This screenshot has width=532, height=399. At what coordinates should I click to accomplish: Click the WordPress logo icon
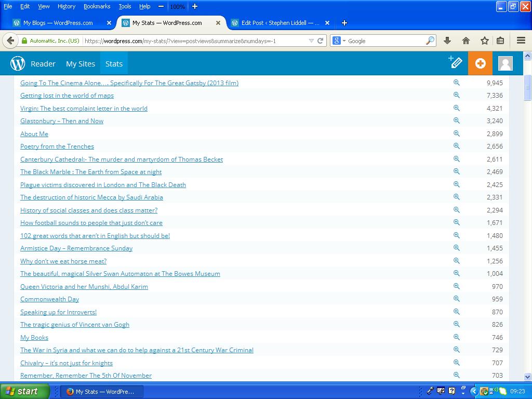point(18,63)
